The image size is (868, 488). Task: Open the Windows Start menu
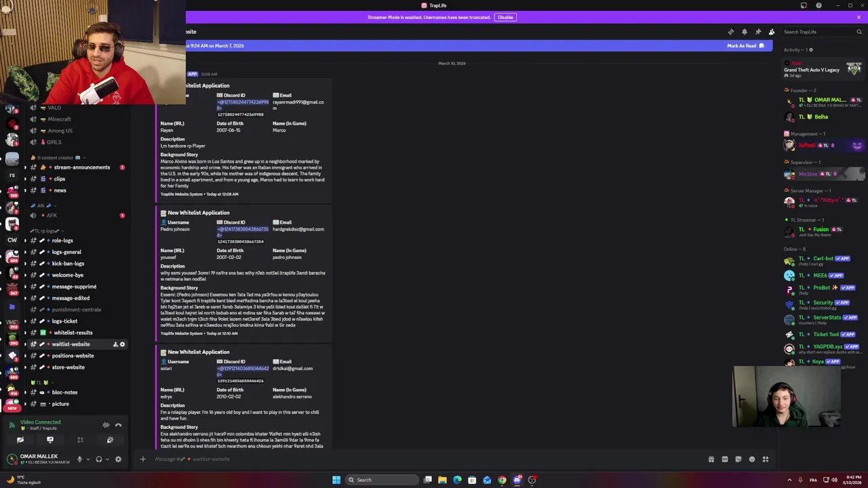[336, 480]
